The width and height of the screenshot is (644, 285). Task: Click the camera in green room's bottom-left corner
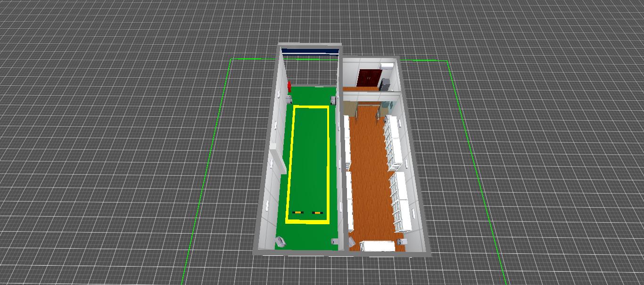tap(281, 242)
